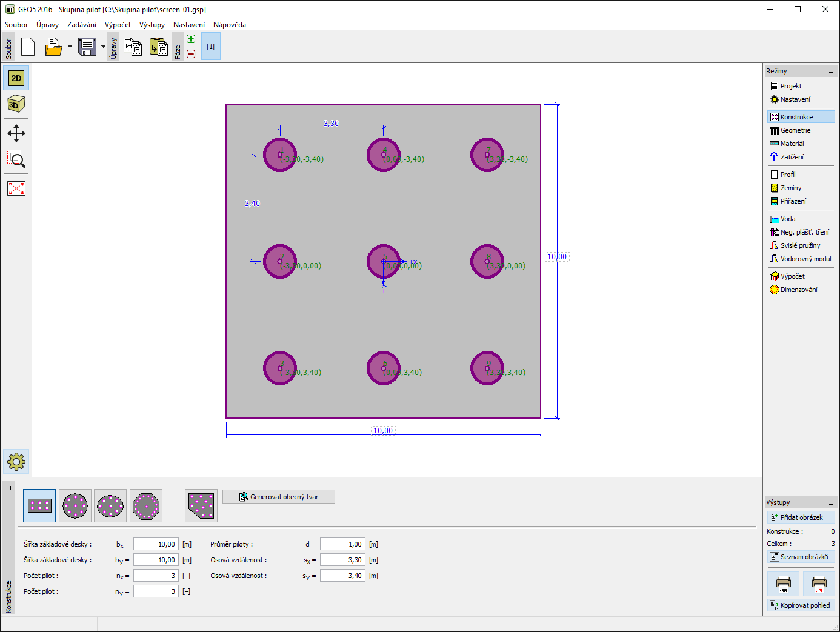Image resolution: width=840 pixels, height=632 pixels.
Task: Expand the save dropdown arrow
Action: coord(103,47)
